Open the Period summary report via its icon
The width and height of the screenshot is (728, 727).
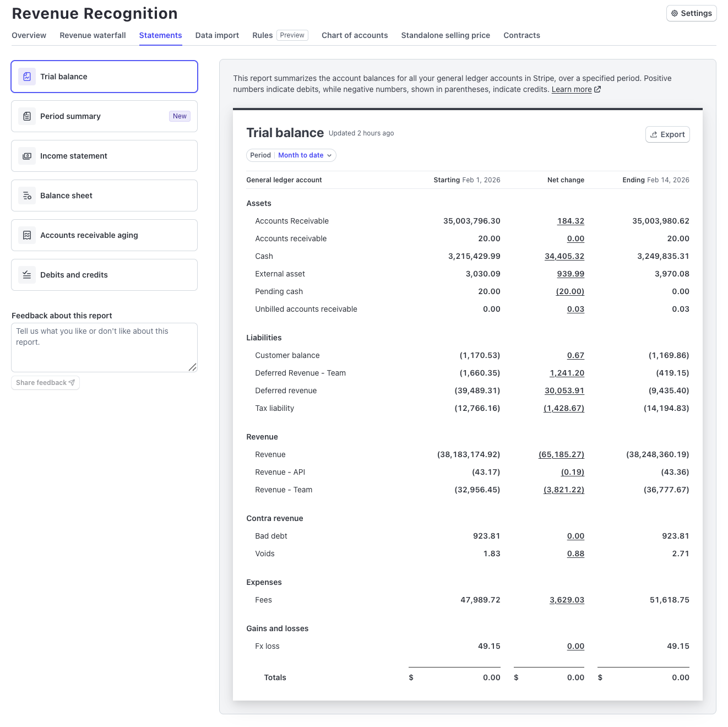(27, 116)
